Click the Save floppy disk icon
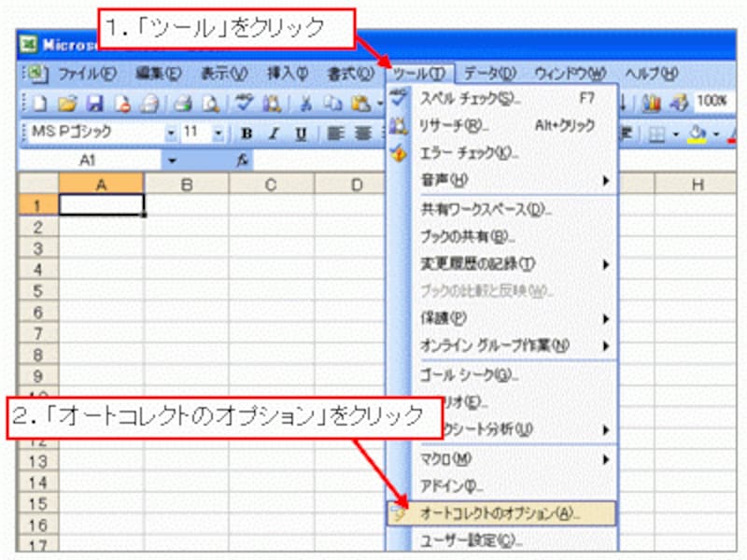 (95, 103)
